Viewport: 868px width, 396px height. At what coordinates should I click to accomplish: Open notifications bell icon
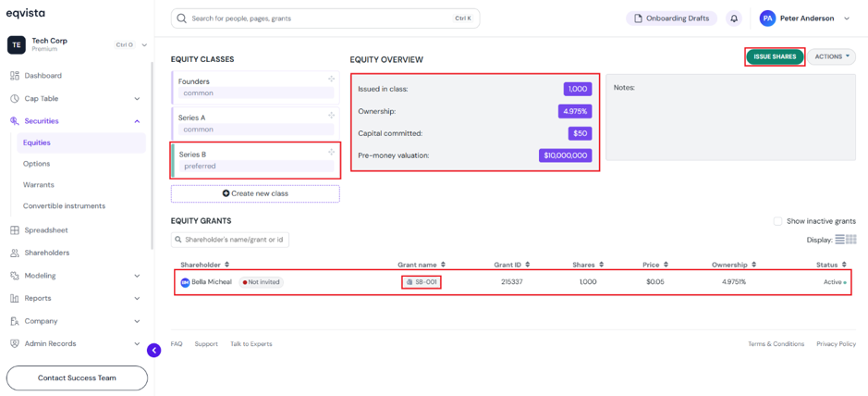(x=734, y=19)
